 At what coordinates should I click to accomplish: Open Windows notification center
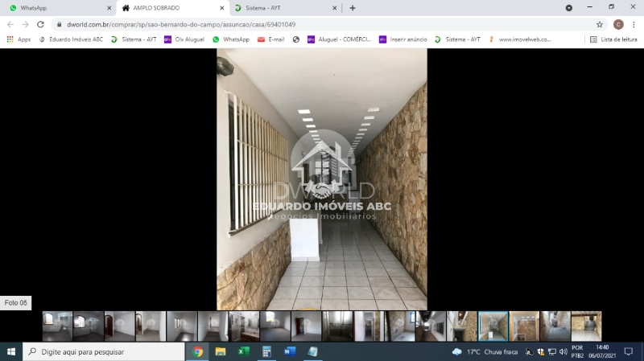pyautogui.click(x=629, y=351)
